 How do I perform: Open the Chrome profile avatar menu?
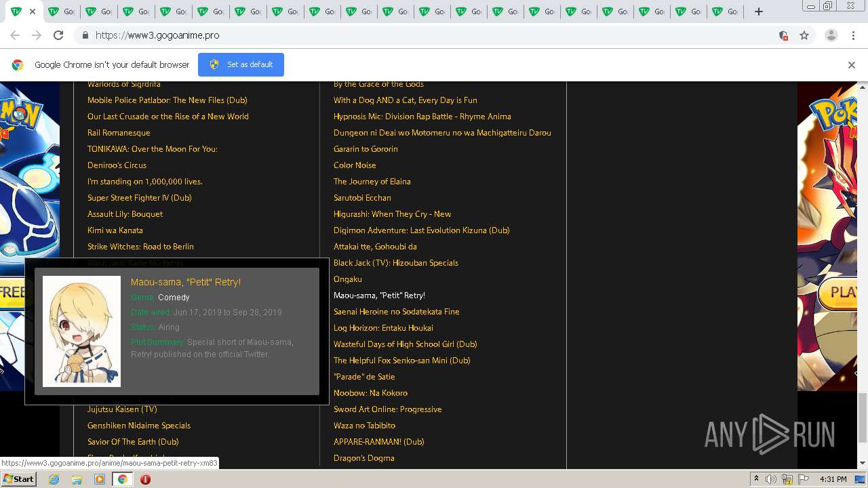(x=831, y=35)
